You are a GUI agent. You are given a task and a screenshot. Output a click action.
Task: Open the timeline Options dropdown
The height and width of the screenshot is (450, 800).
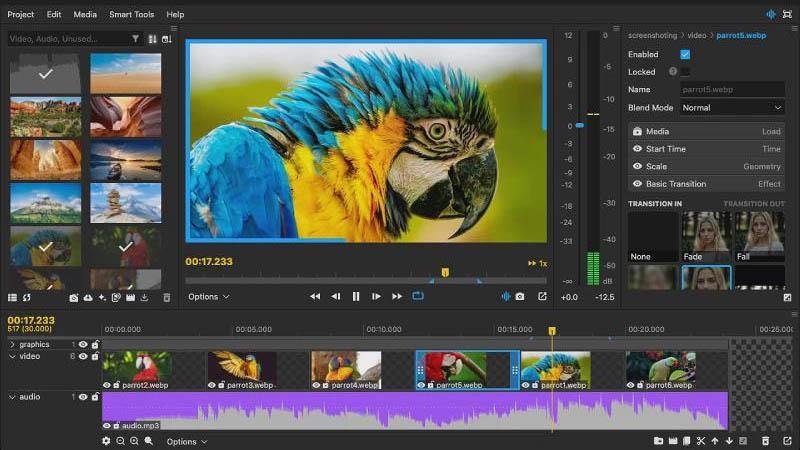tap(187, 441)
